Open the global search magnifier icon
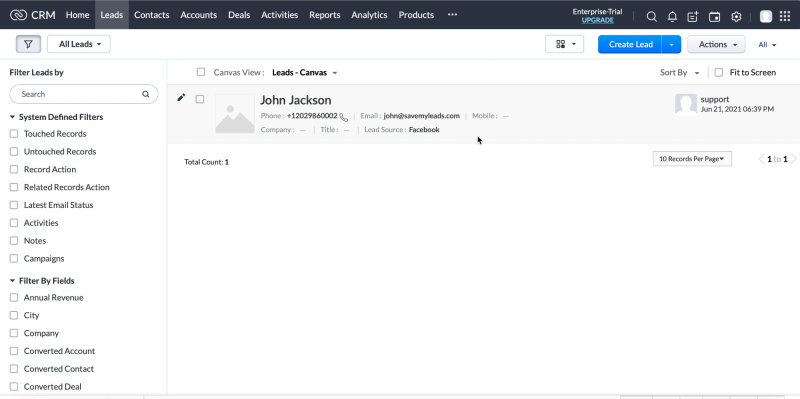 [x=652, y=16]
